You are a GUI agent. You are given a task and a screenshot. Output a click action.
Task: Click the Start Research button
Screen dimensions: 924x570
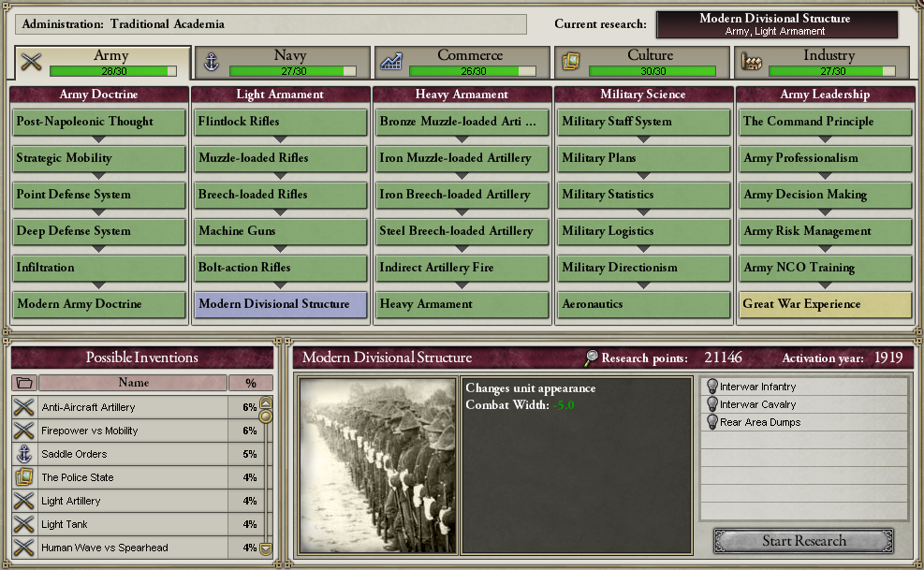click(x=804, y=541)
